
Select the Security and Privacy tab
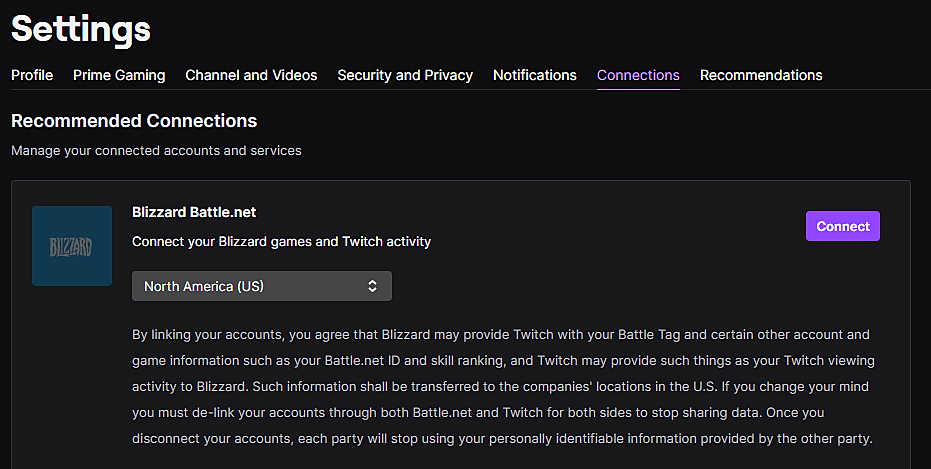(405, 75)
